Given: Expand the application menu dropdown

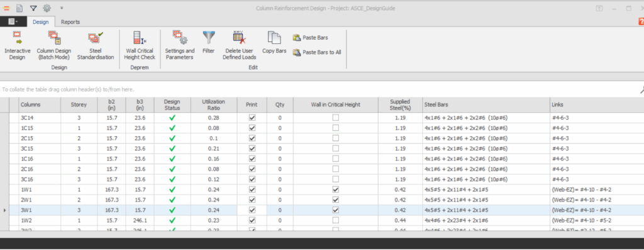Looking at the screenshot, I should tap(13, 22).
